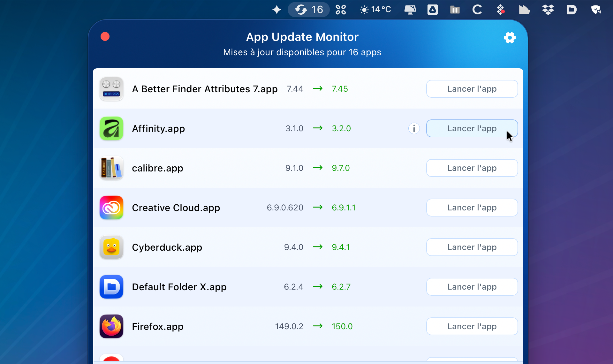This screenshot has height=364, width=613.
Task: Click the Default Folder X app icon
Action: tap(111, 287)
